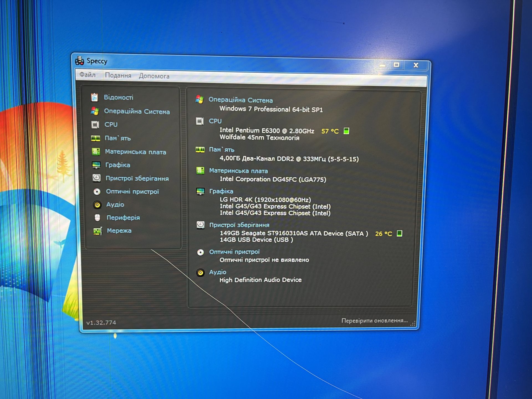Click the RAM icon next to sidebar Пам`ять
Image resolution: width=532 pixels, height=399 pixels.
click(x=96, y=138)
